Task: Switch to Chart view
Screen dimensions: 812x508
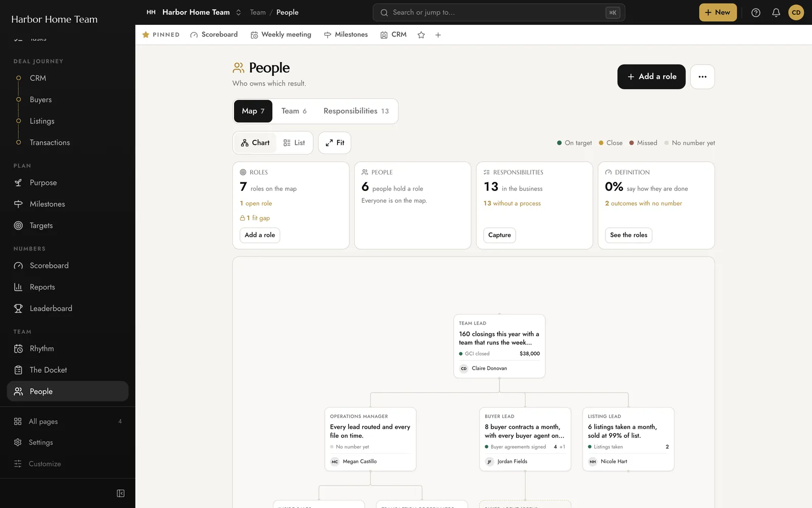Action: (255, 143)
